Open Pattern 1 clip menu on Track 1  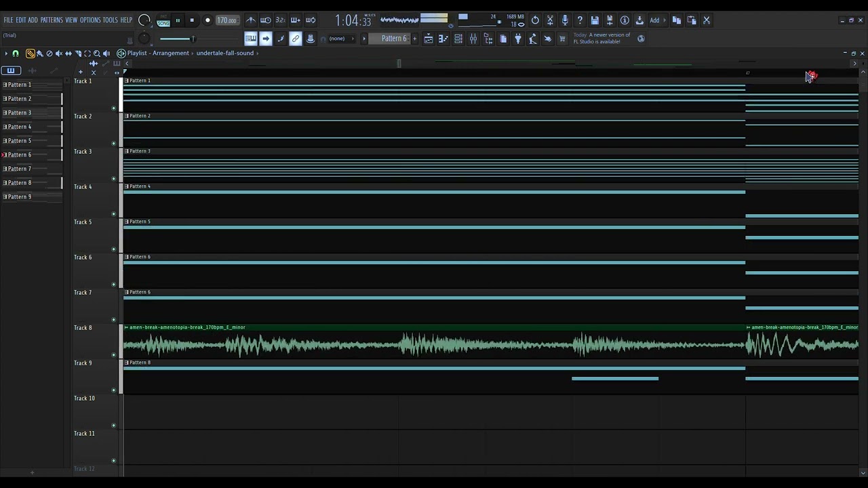pyautogui.click(x=127, y=81)
